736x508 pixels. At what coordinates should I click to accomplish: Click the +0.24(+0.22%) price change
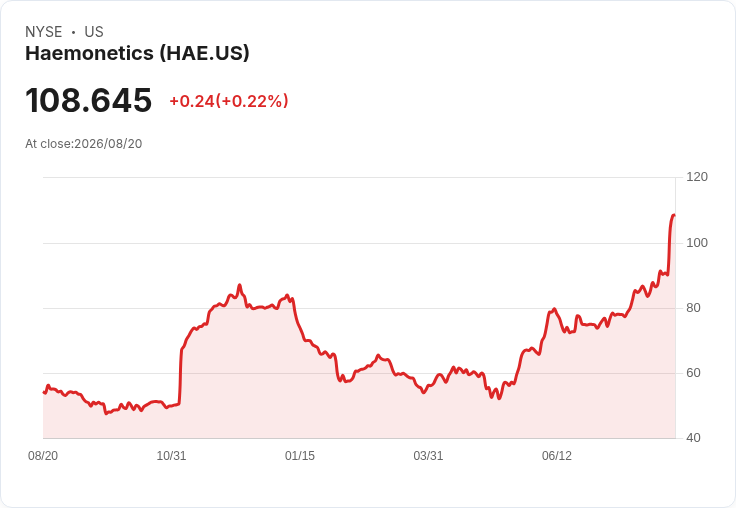point(229,101)
